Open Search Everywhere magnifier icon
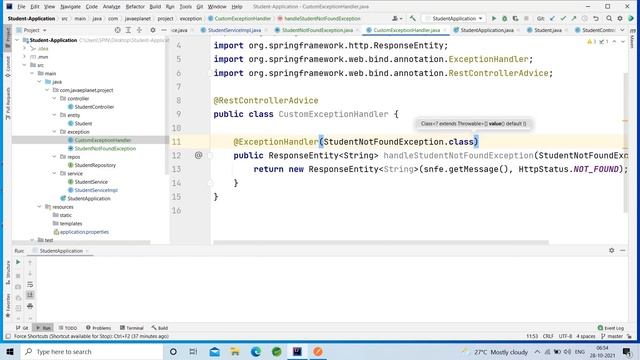 [609, 18]
